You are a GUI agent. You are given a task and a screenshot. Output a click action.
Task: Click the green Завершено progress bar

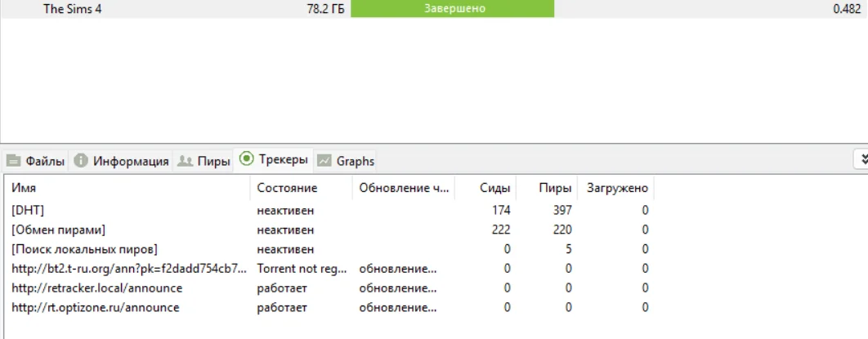click(x=452, y=9)
